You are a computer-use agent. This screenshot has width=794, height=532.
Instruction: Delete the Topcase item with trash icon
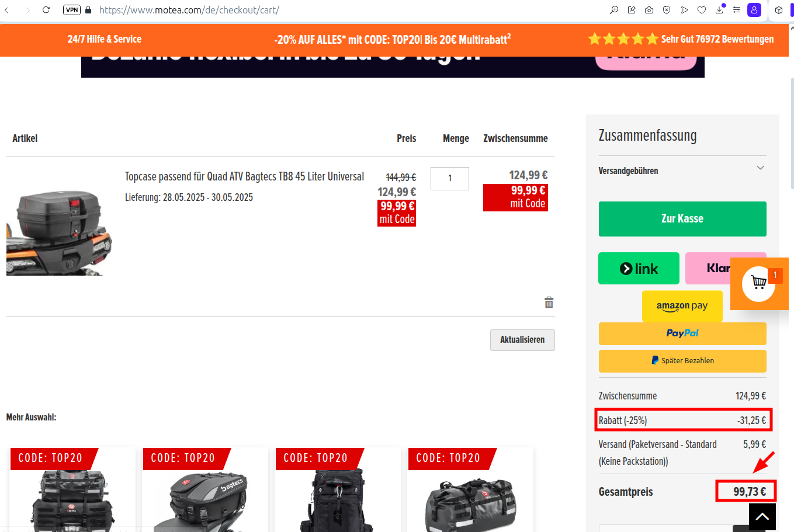pos(549,302)
